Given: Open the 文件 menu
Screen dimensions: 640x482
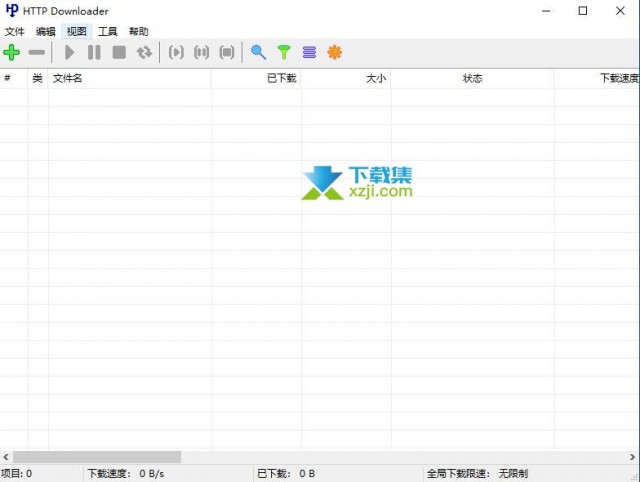Looking at the screenshot, I should (15, 31).
